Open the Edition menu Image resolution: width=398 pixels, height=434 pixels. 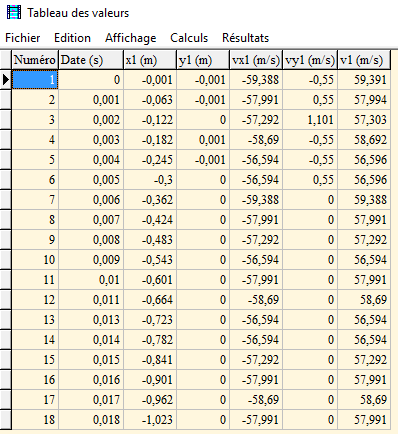pyautogui.click(x=72, y=38)
